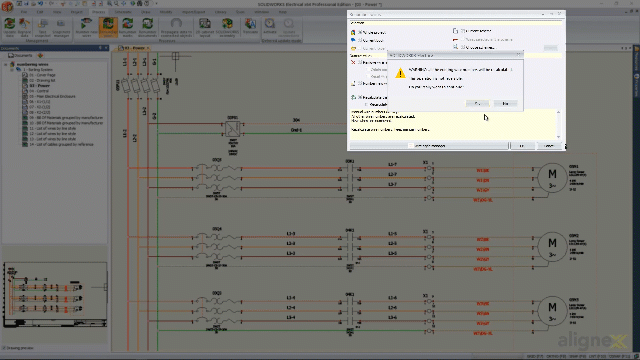Open the 2D cabinet layout tool
The image size is (640, 360).
[x=205, y=27]
